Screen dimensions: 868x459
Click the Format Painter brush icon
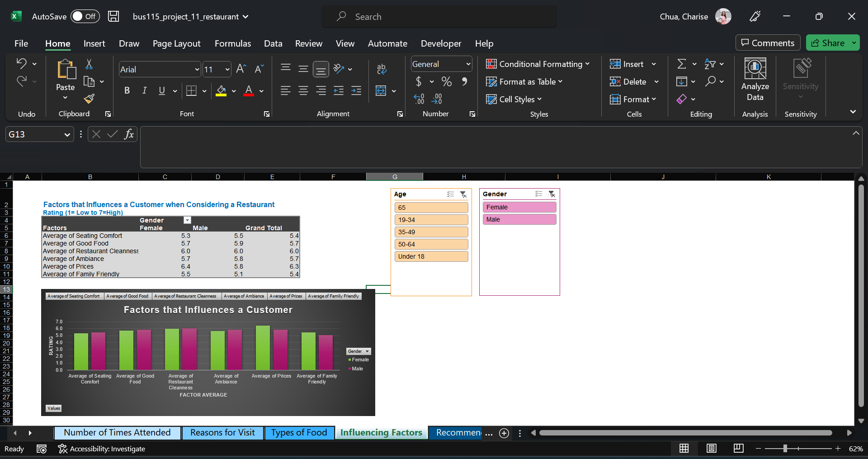tap(90, 98)
